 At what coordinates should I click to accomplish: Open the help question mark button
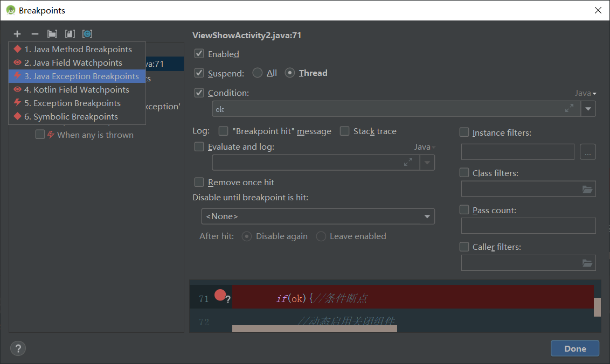tap(18, 348)
